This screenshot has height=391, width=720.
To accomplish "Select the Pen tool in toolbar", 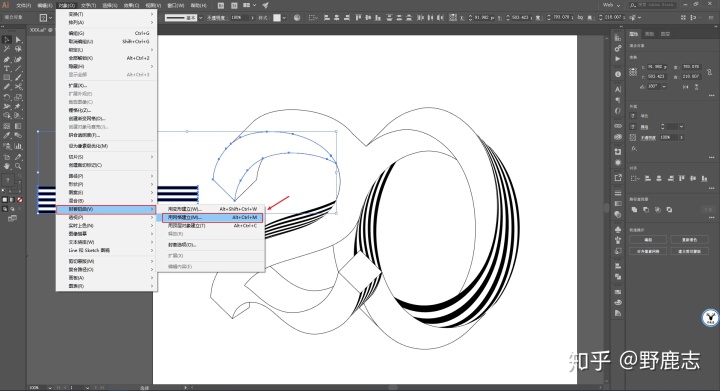I will click(x=7, y=59).
